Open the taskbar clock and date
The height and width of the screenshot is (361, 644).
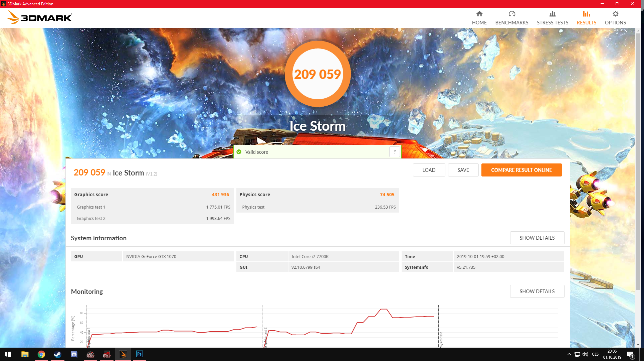[x=612, y=354]
